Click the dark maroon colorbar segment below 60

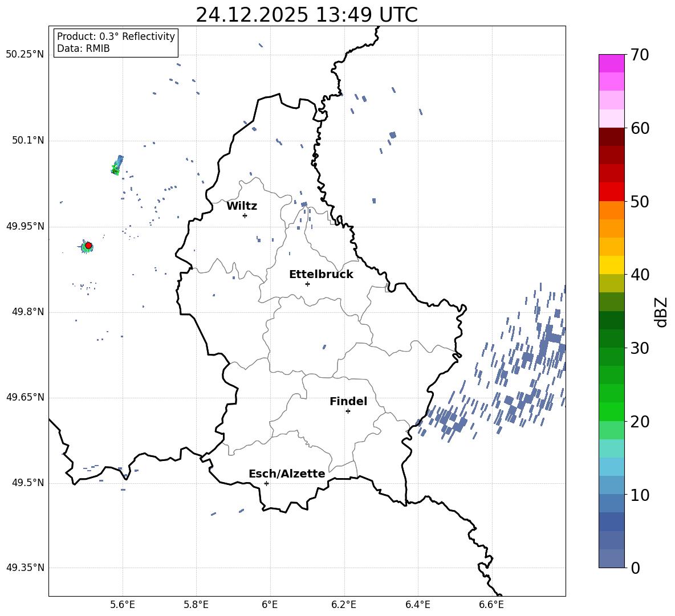pyautogui.click(x=612, y=137)
